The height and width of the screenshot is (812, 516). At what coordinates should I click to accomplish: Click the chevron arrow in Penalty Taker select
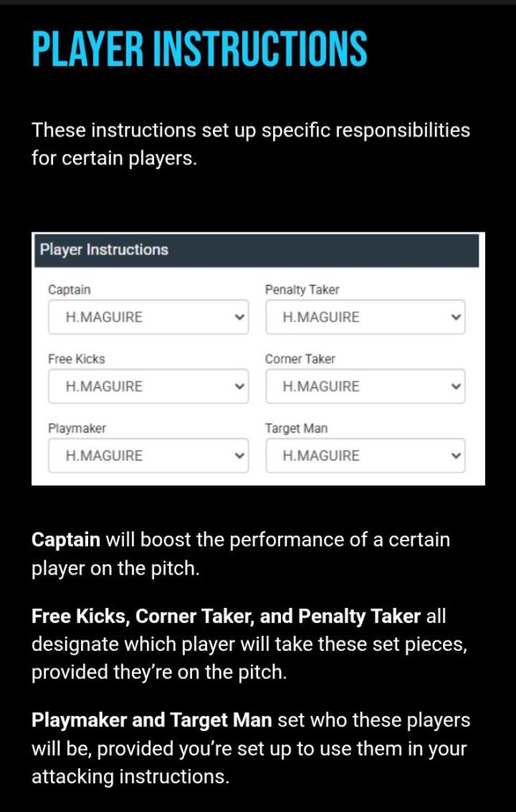coord(456,317)
